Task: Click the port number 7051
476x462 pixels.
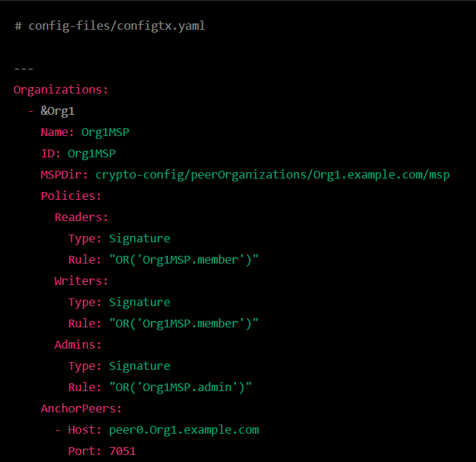Action: (122, 451)
